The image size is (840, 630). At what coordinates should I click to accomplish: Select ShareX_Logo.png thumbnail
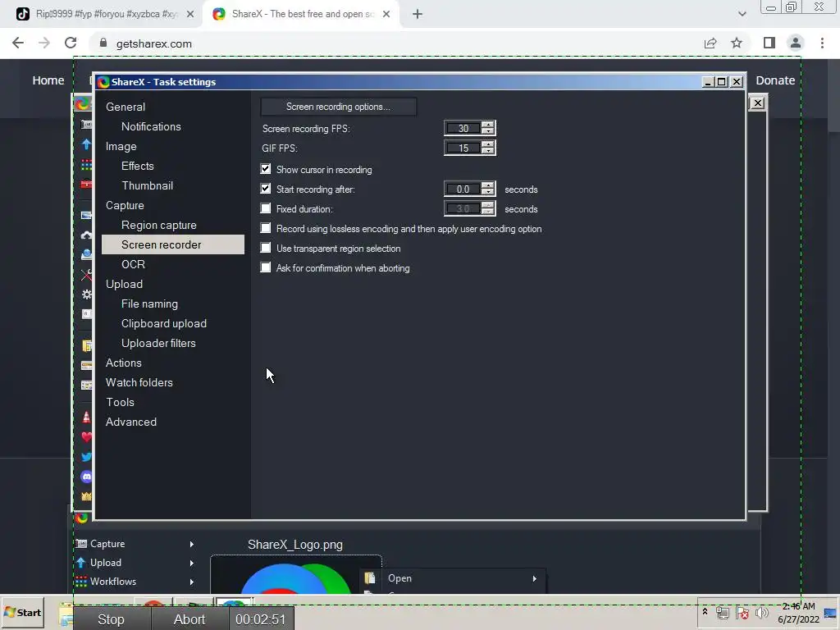[295, 574]
